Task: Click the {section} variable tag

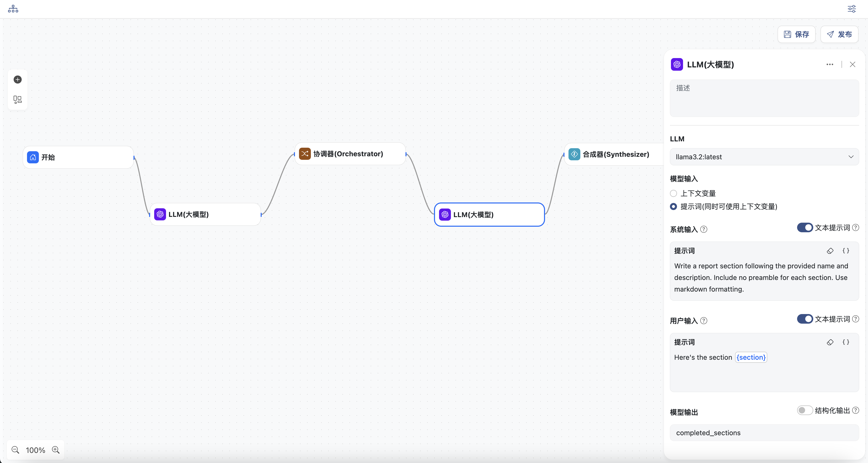Action: 751,357
